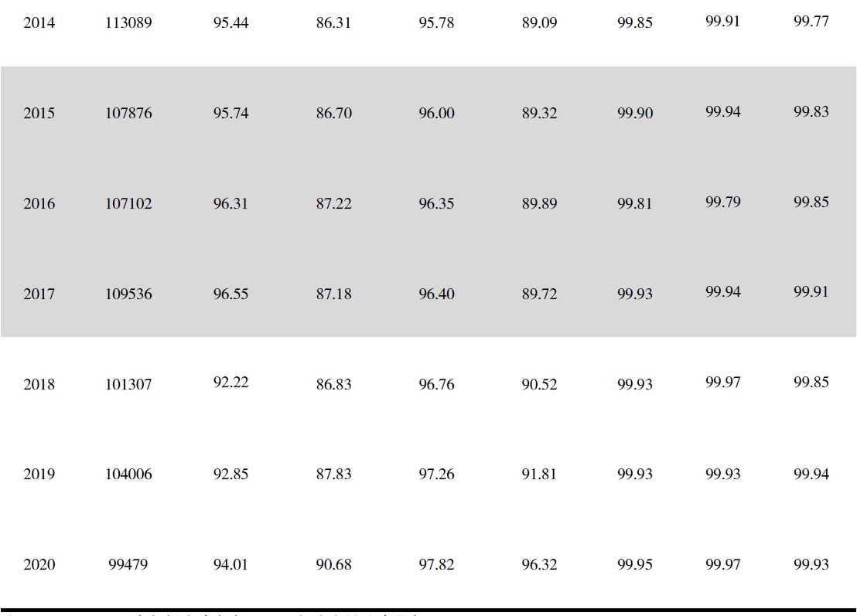Click the cell showing 87.18
This screenshot has height=616, width=857.
tap(333, 294)
